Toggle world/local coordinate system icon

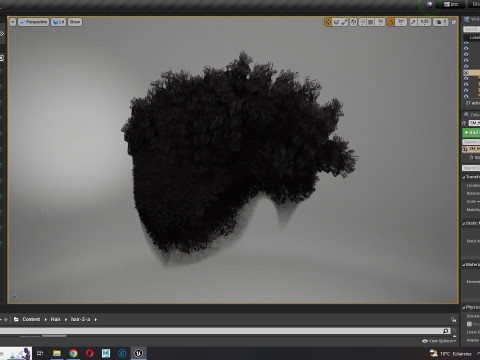(x=354, y=22)
